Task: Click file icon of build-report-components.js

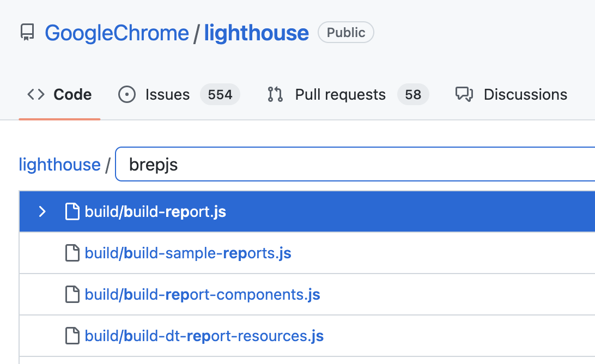Action: pos(72,295)
